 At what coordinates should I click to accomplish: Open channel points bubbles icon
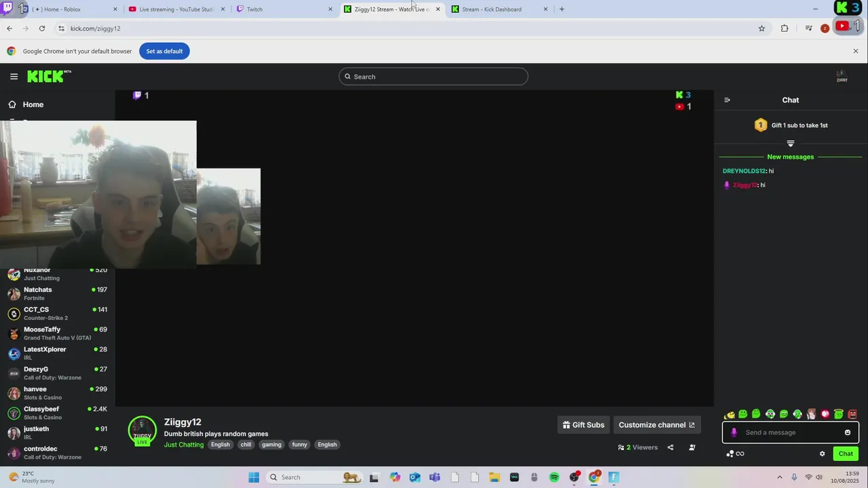point(730,454)
